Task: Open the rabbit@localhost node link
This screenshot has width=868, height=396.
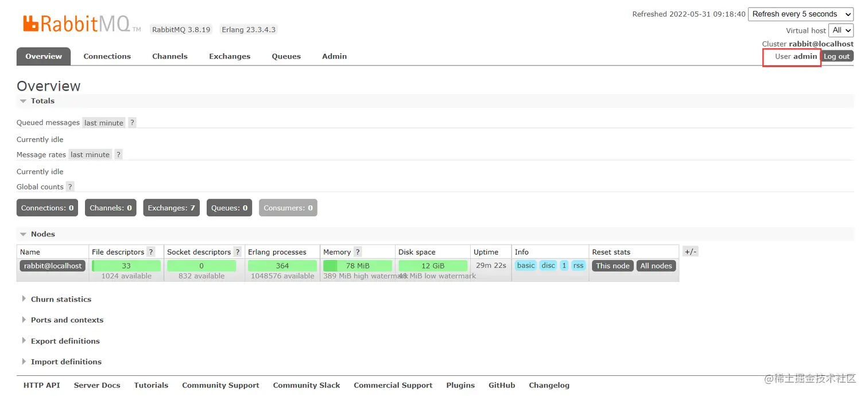Action: pyautogui.click(x=53, y=266)
